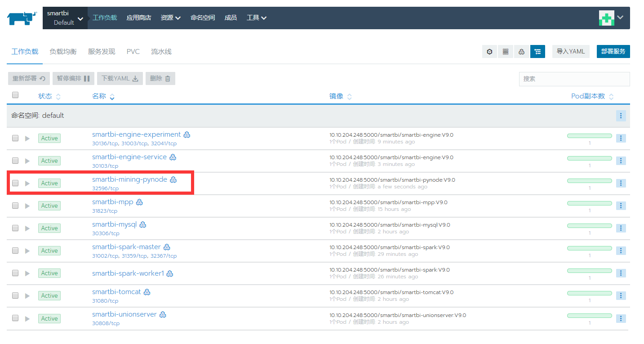Open the 工具 dropdown menu
The width and height of the screenshot is (644, 344).
[257, 18]
